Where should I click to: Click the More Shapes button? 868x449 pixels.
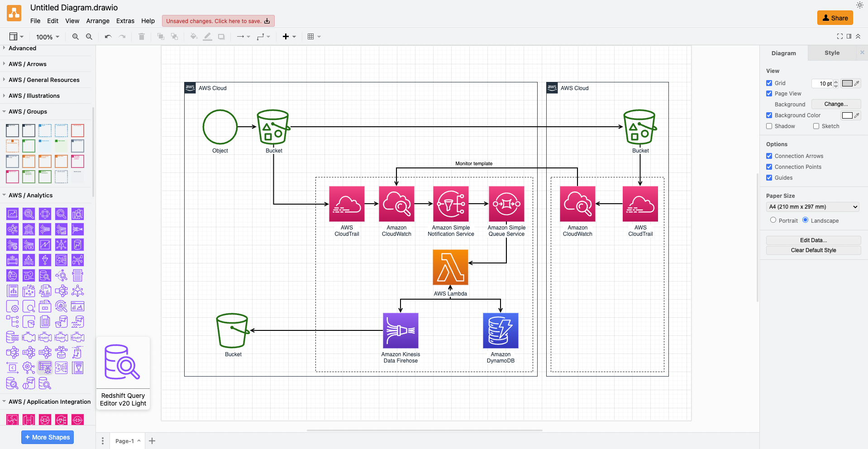click(x=48, y=437)
